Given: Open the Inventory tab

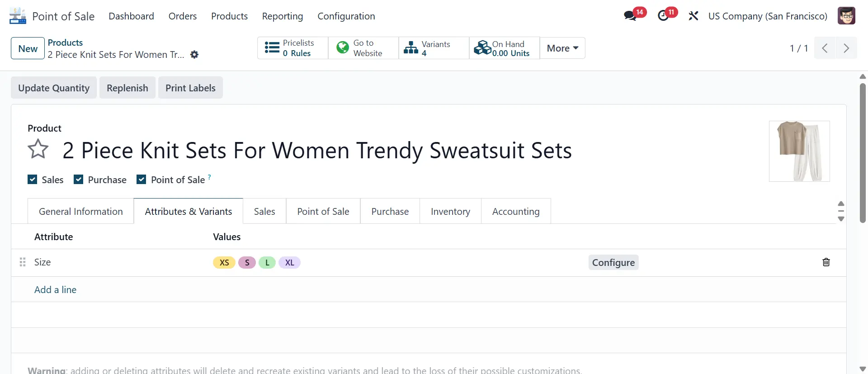Looking at the screenshot, I should (x=450, y=211).
